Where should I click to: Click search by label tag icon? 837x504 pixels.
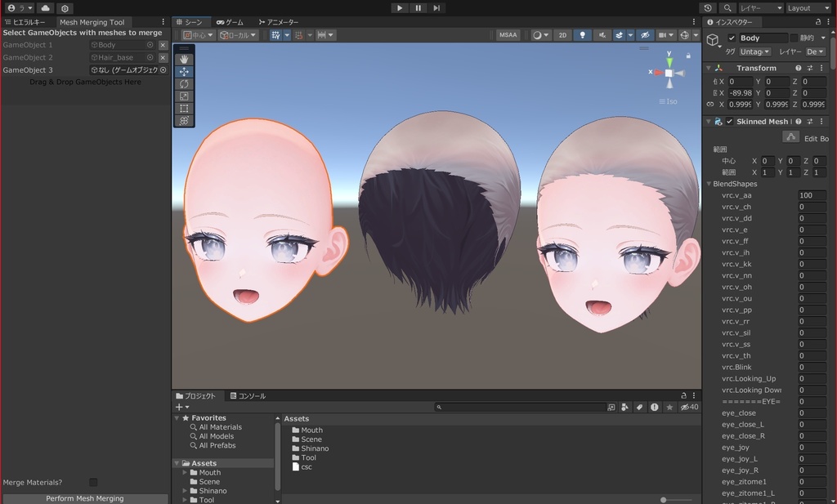(x=639, y=407)
